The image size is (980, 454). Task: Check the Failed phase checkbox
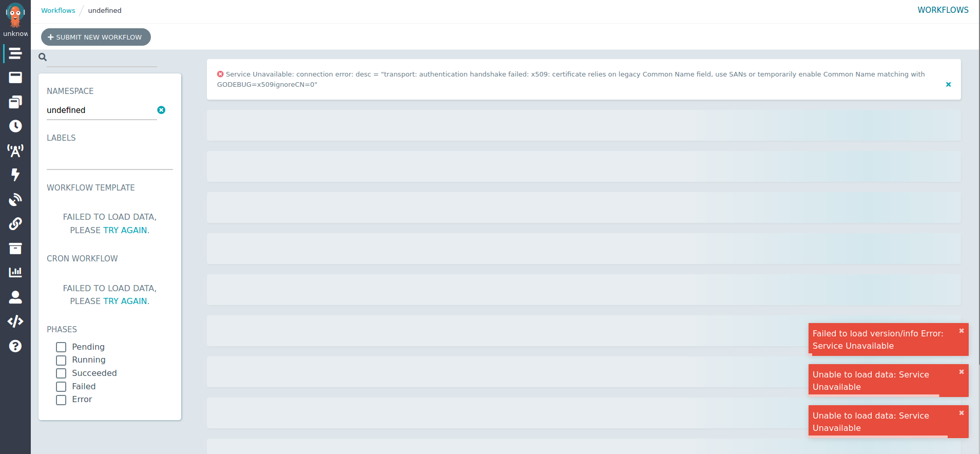[61, 387]
